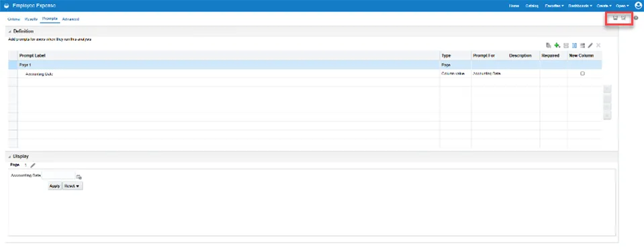Click the Accounting Date Prompt For cell
644x250 pixels.
click(x=487, y=74)
